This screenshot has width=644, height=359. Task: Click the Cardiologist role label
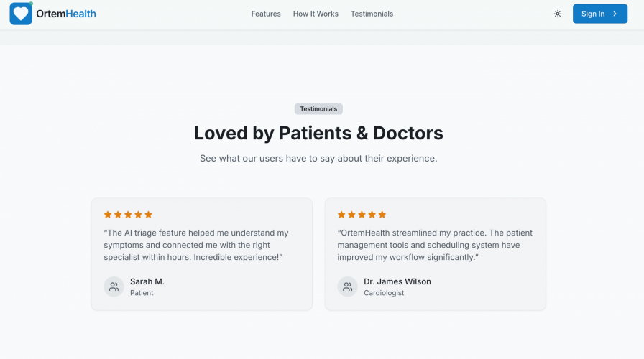point(384,293)
